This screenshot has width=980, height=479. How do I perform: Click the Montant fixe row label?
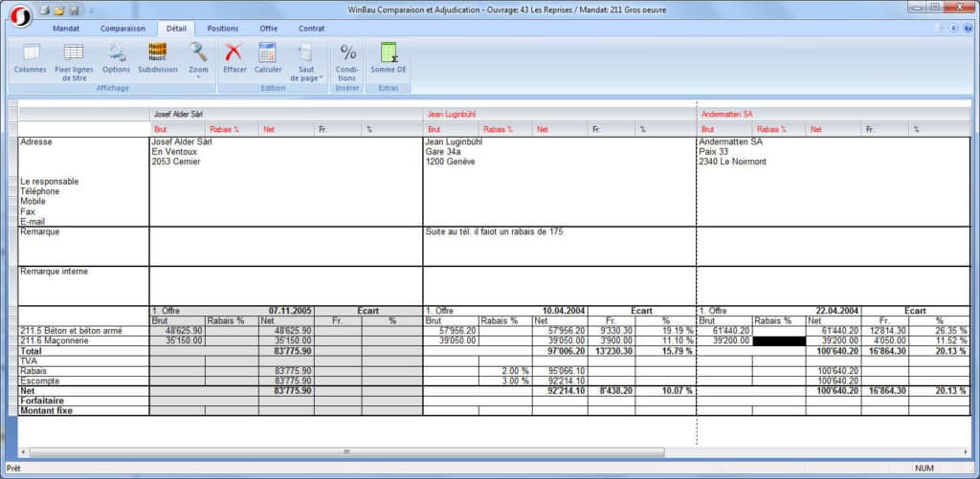point(47,411)
